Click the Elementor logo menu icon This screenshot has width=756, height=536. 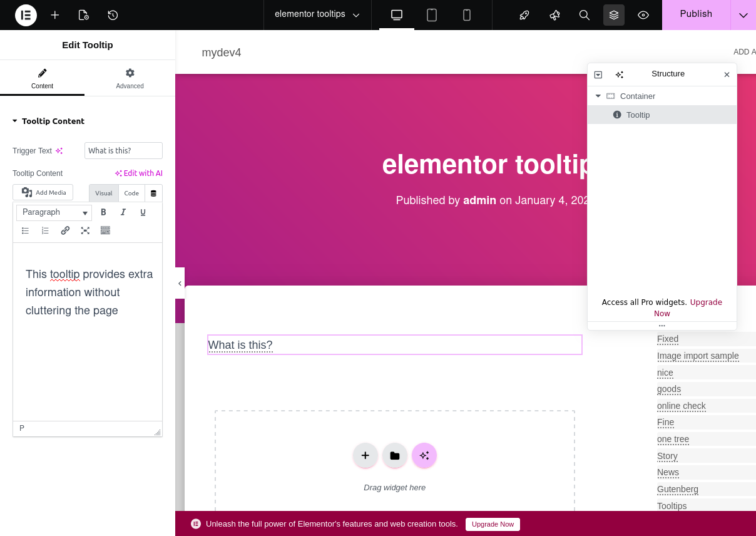tap(26, 15)
